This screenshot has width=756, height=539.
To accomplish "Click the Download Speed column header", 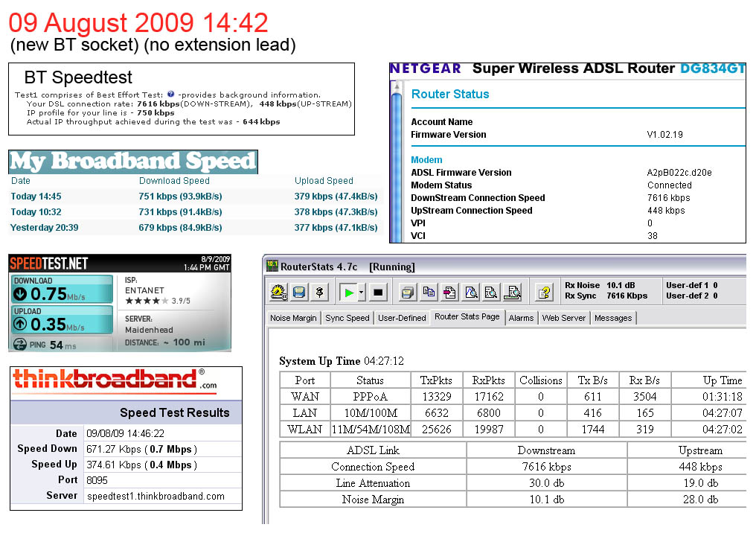I will pos(174,181).
